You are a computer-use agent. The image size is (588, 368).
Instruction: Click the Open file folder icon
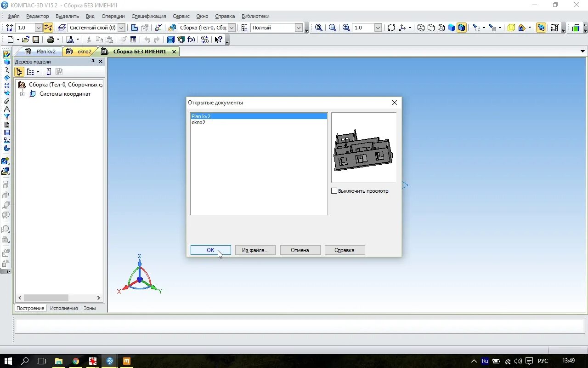[26, 40]
